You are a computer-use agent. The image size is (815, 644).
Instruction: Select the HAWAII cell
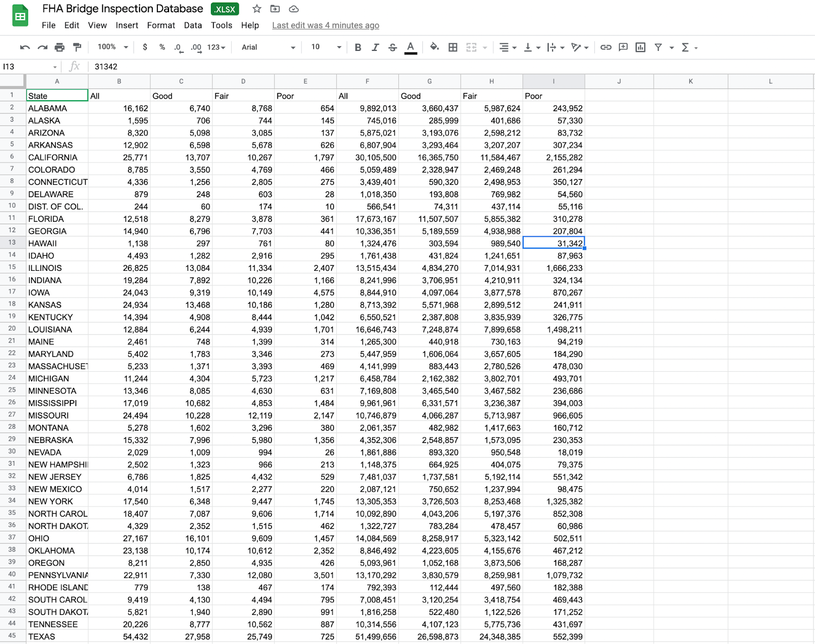click(57, 243)
